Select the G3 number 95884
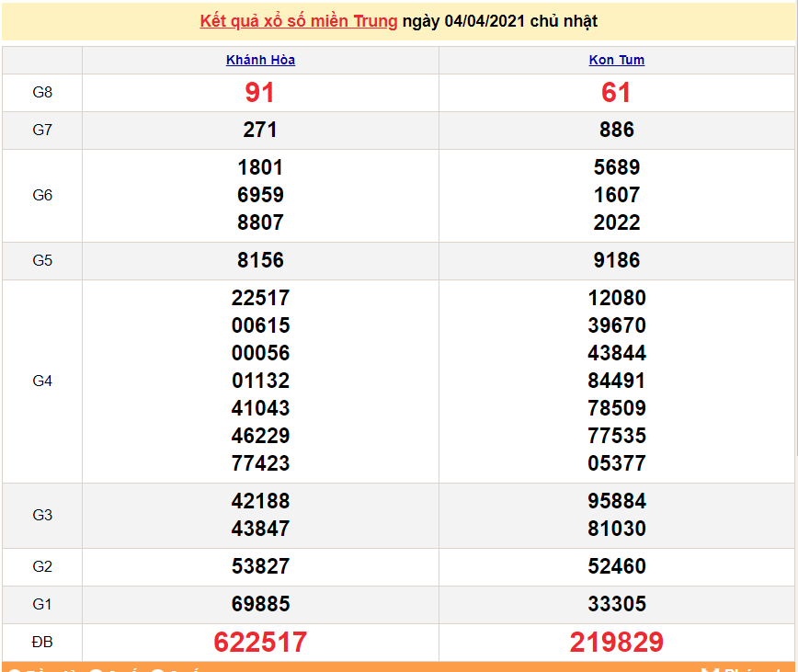 (x=616, y=501)
